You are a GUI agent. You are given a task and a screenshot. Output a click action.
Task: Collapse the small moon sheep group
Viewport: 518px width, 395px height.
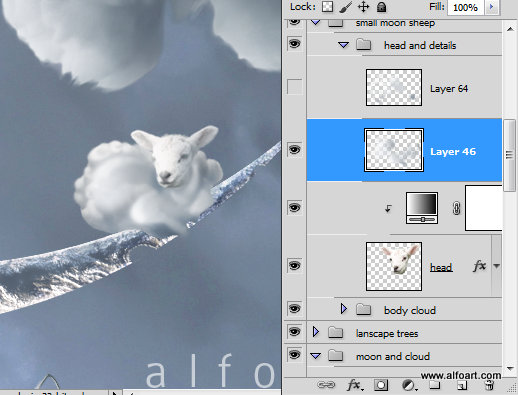(315, 22)
